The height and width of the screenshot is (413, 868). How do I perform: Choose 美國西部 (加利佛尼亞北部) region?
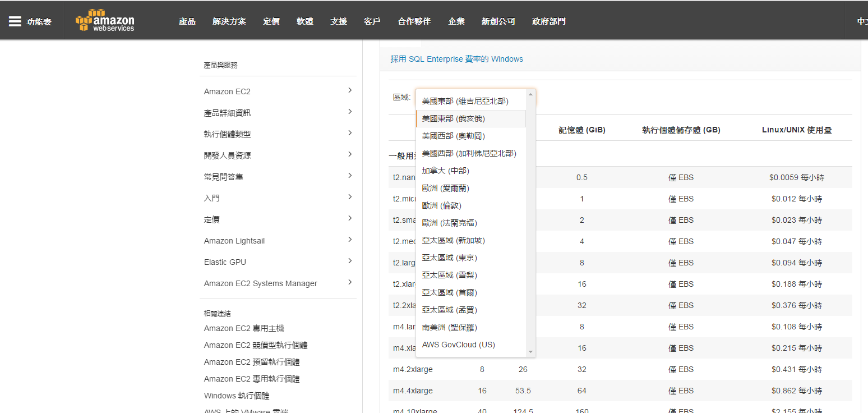point(471,153)
